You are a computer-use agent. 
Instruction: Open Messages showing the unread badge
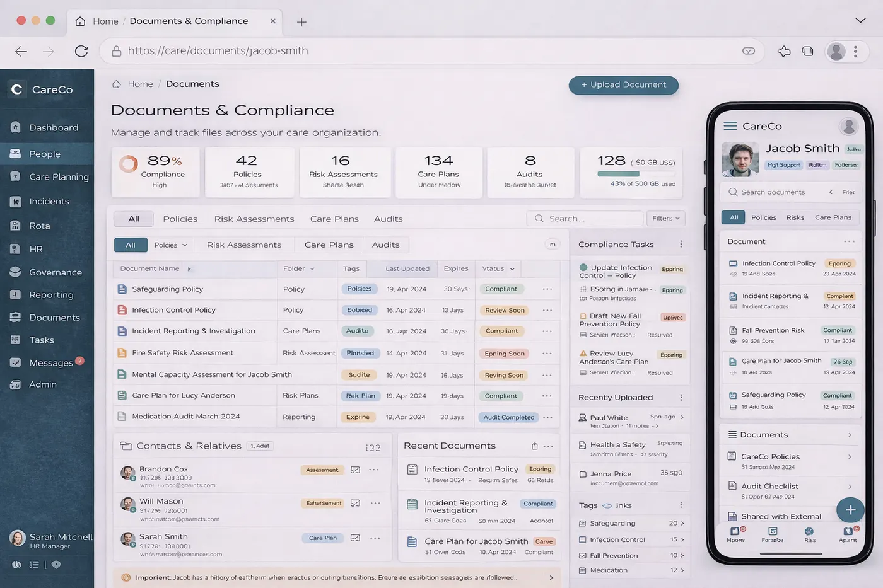pos(51,362)
